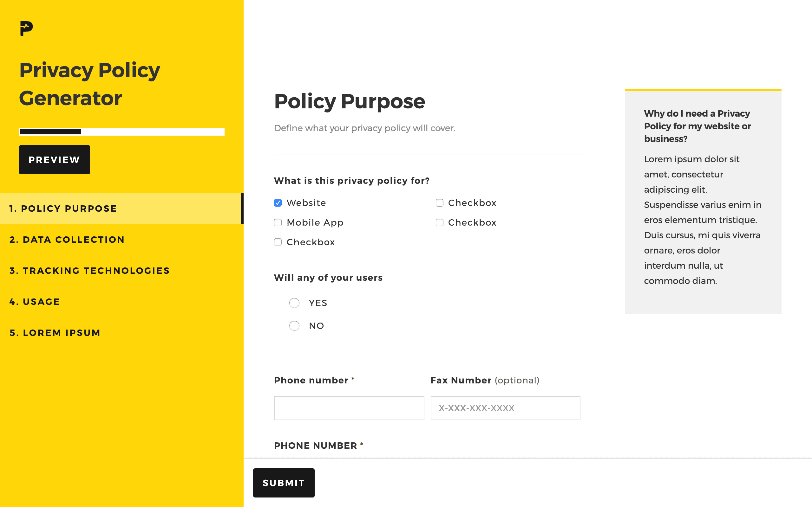Open the Preview button
Image resolution: width=812 pixels, height=507 pixels.
pos(54,160)
